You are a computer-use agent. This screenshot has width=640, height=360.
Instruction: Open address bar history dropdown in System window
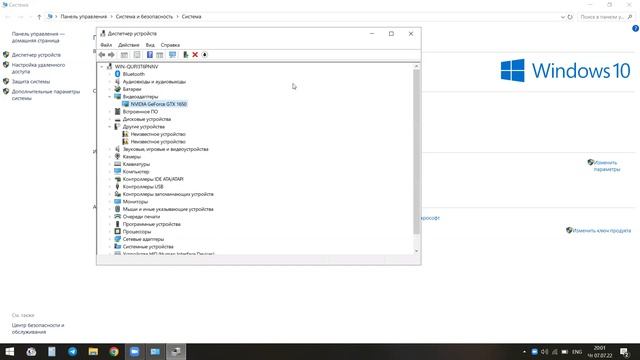[563, 17]
